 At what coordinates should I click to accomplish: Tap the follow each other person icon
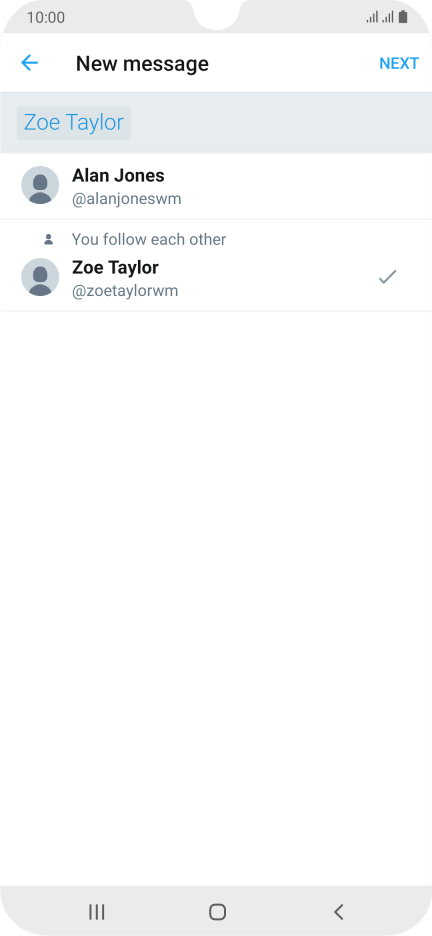point(49,239)
